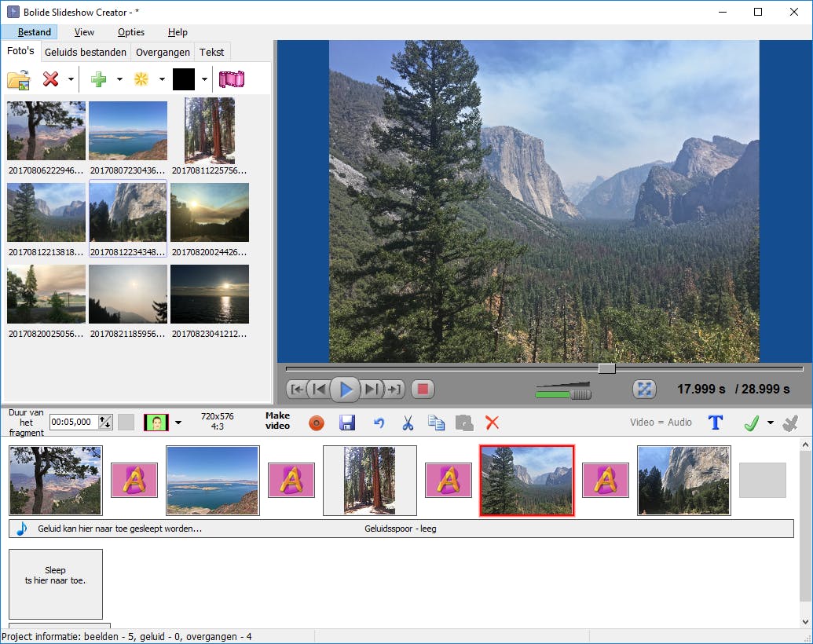Click the yellow star effect icon
The image size is (813, 644).
click(x=141, y=79)
